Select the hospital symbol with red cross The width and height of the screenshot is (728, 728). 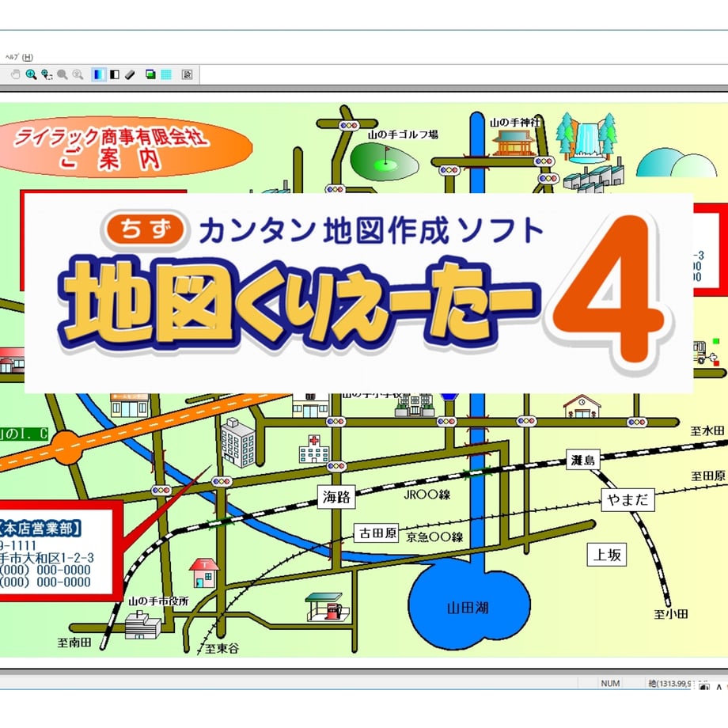[314, 449]
